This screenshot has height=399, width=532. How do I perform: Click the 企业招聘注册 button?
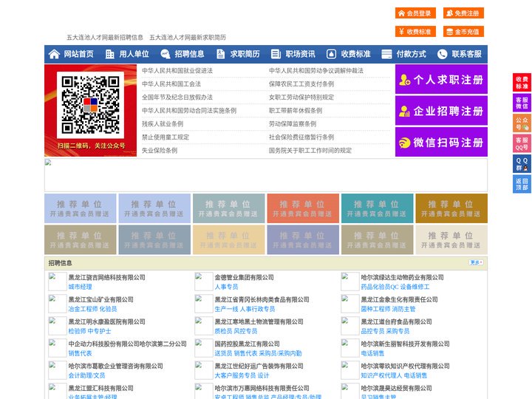[441, 111]
